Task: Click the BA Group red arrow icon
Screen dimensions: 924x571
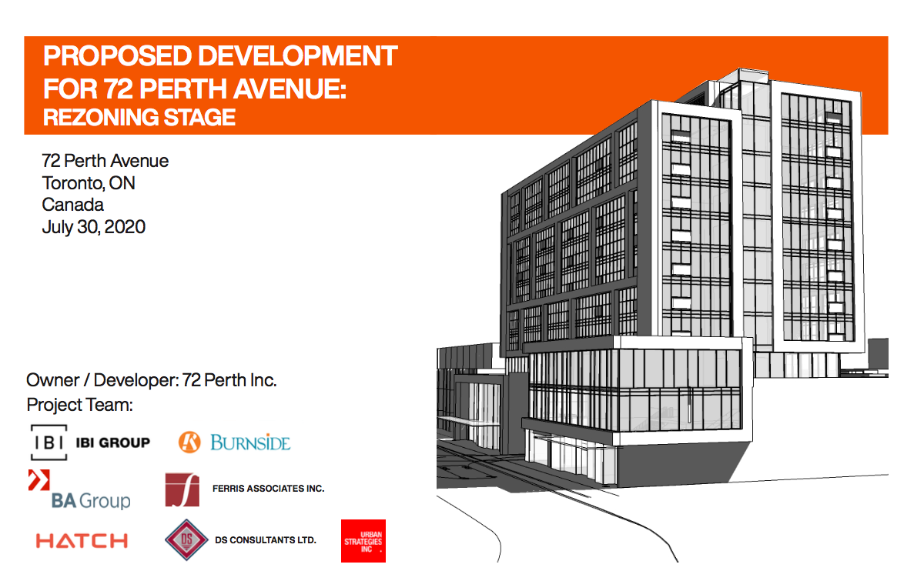Action: (x=38, y=479)
